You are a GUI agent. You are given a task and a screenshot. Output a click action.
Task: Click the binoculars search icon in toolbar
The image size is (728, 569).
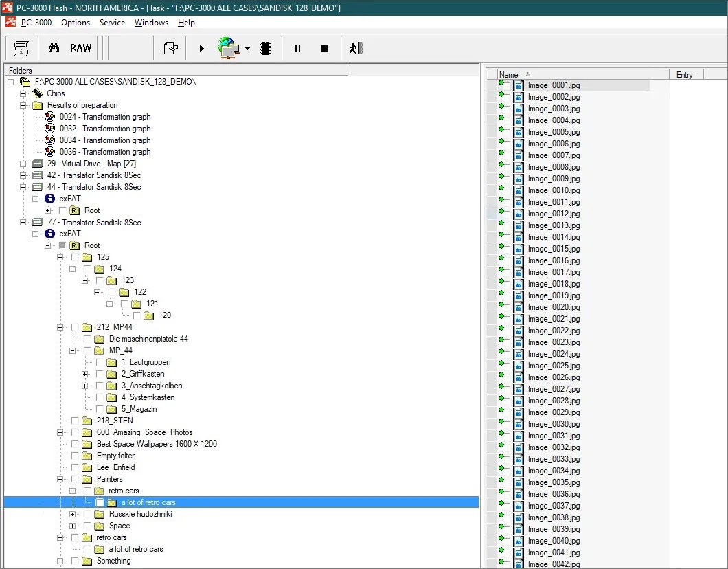pos(54,48)
